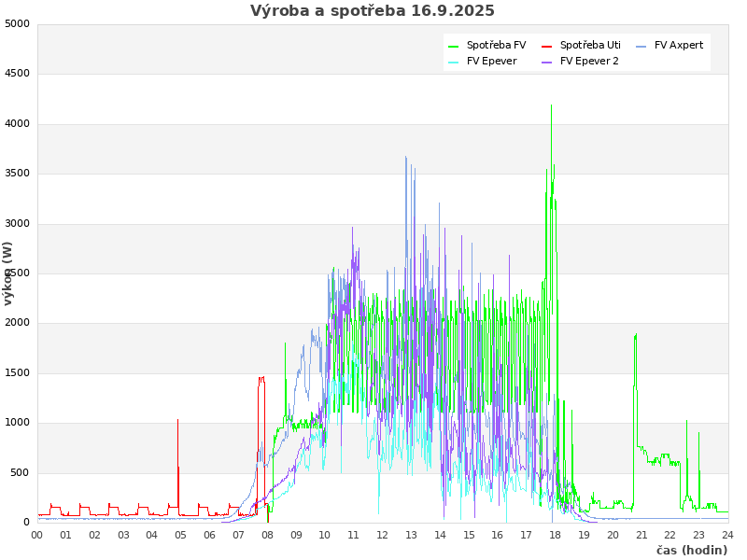Select the 06 hour tick on time axis
The height and width of the screenshot is (560, 747).
pos(210,535)
